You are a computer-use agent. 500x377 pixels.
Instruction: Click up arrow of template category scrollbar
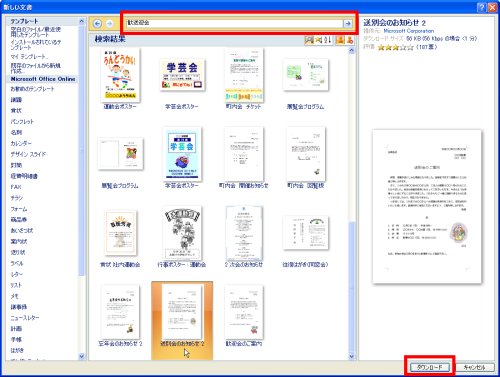[x=82, y=21]
